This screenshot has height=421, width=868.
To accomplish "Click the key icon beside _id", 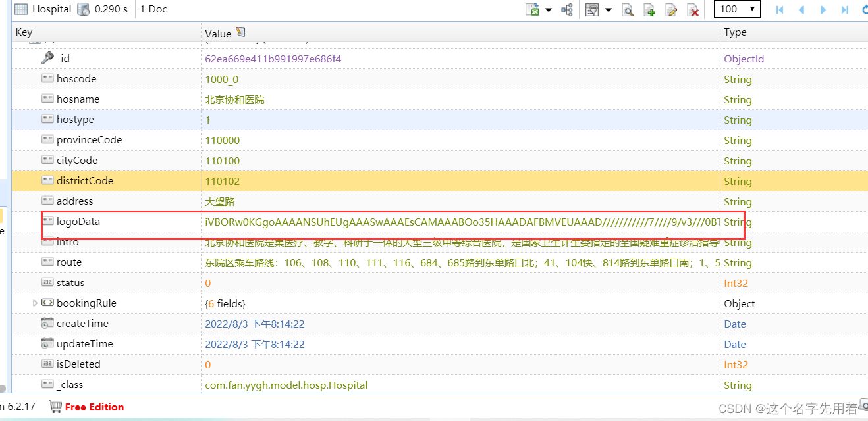I will (x=47, y=58).
